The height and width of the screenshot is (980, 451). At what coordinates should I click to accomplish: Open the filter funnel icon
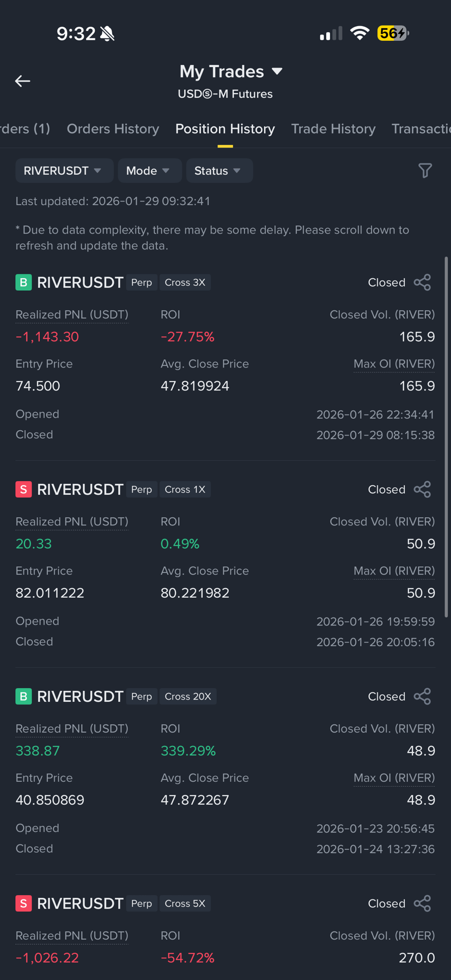coord(425,170)
